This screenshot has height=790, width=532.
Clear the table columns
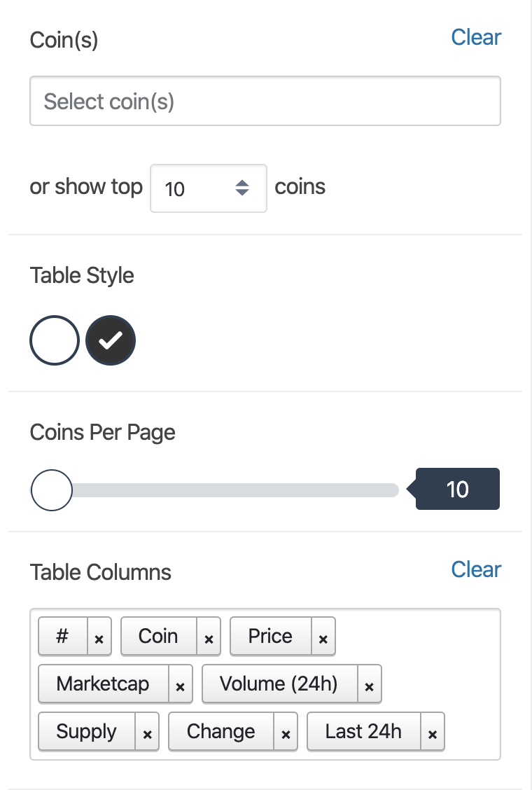475,570
